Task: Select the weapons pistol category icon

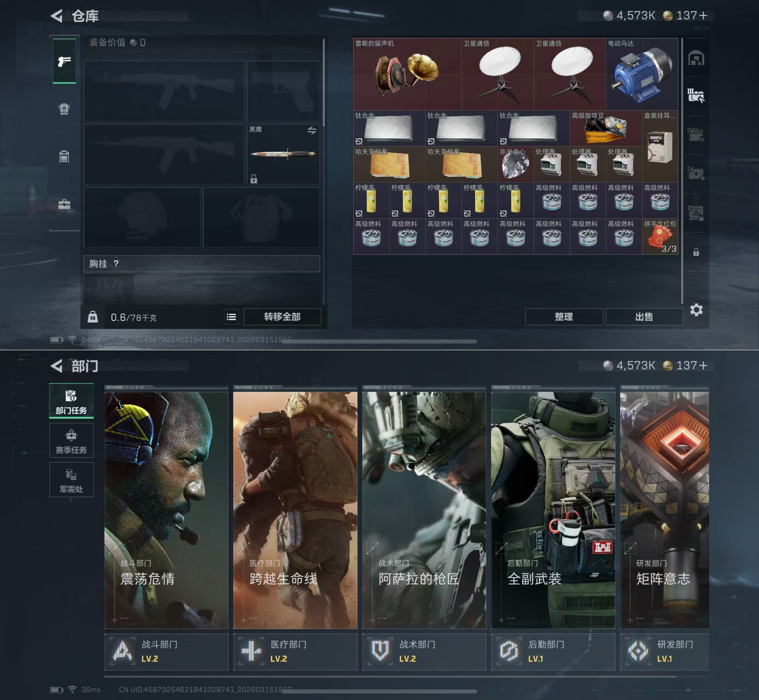Action: pyautogui.click(x=64, y=61)
